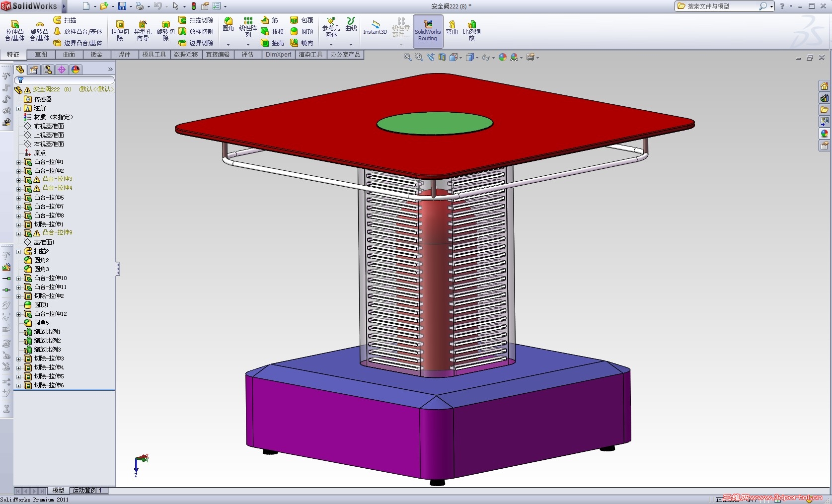Screen dimensions: 832x504
Task: Click the Sweep (扫描) tool
Action: pos(65,20)
